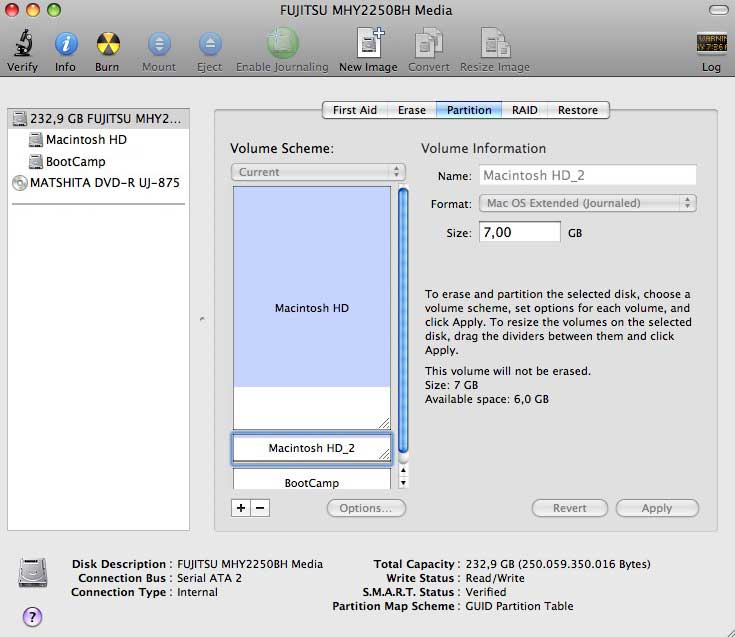Viewport: 735px width, 637px height.
Task: Click the scrollbar down arrow
Action: (403, 482)
